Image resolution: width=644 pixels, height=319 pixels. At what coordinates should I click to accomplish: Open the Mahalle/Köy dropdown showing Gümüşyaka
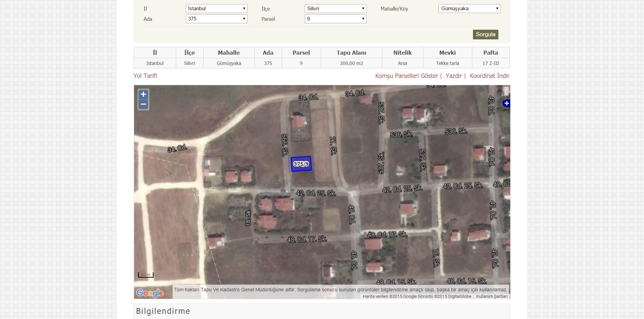469,9
